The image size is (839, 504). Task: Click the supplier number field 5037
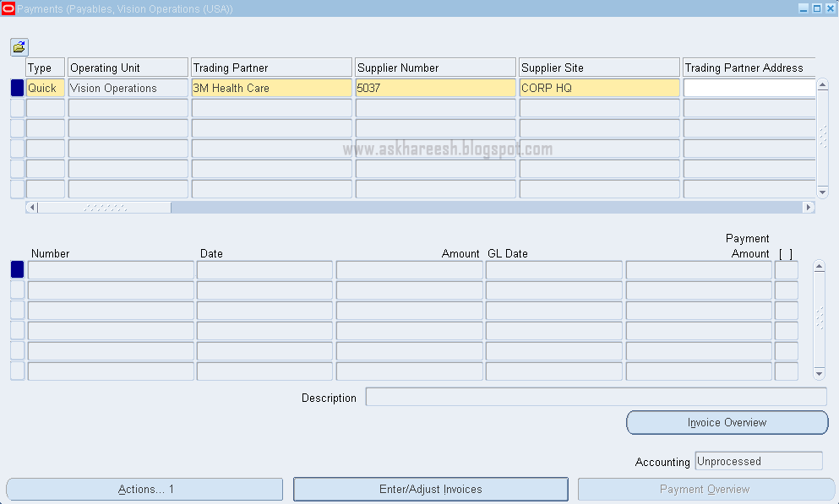pyautogui.click(x=435, y=88)
